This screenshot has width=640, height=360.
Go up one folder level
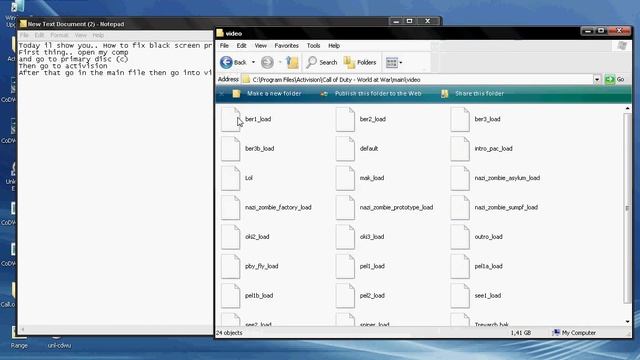[x=292, y=62]
